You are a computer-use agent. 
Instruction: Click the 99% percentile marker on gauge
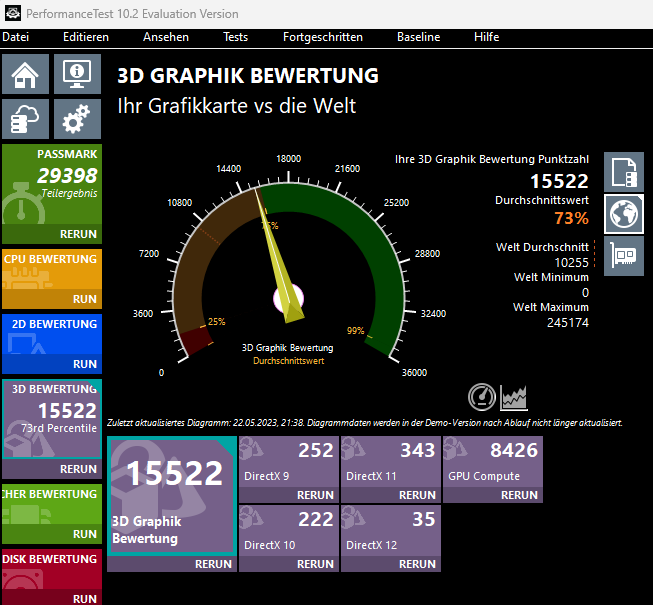coord(356,331)
